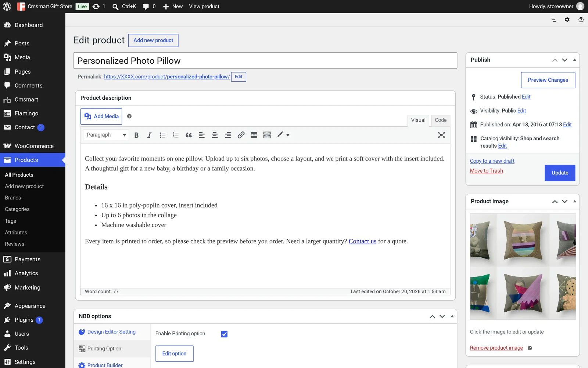Viewport: 588px width, 368px height.
Task: Toggle bold formatting in editor toolbar
Action: [136, 135]
